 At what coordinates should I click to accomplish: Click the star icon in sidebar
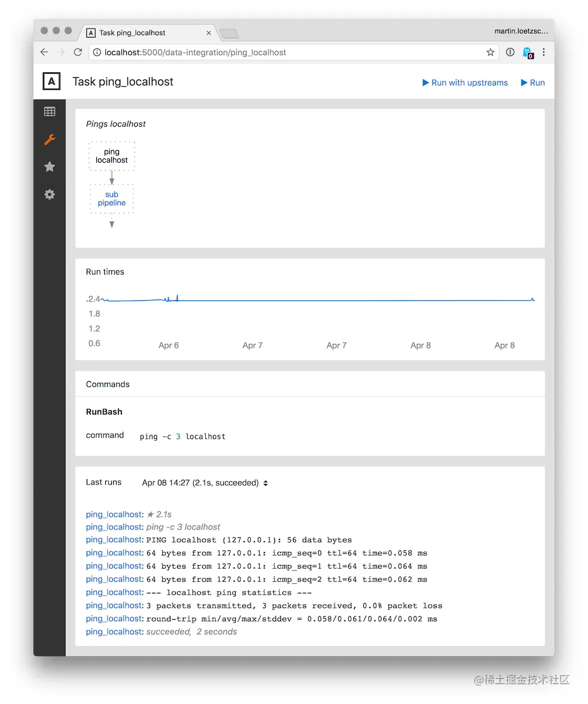[x=50, y=167]
